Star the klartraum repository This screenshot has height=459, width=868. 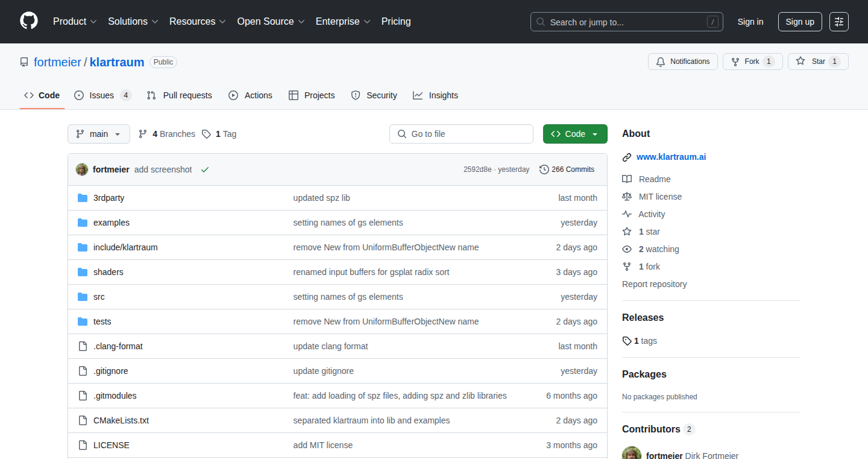(x=818, y=62)
